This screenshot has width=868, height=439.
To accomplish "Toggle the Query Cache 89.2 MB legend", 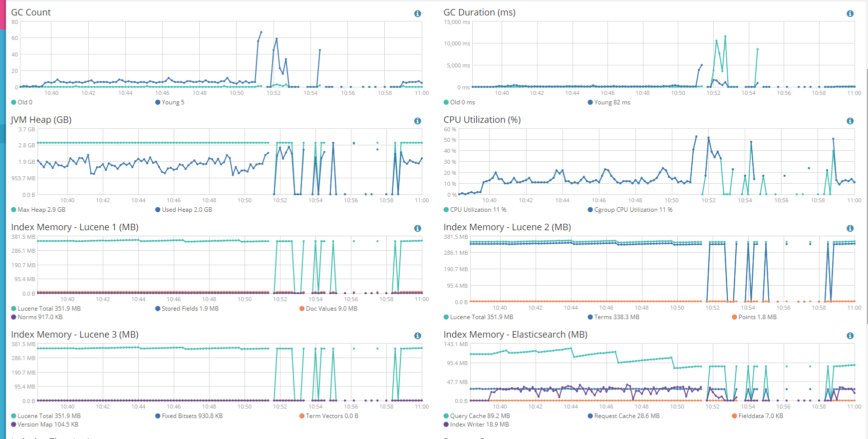I will [477, 416].
